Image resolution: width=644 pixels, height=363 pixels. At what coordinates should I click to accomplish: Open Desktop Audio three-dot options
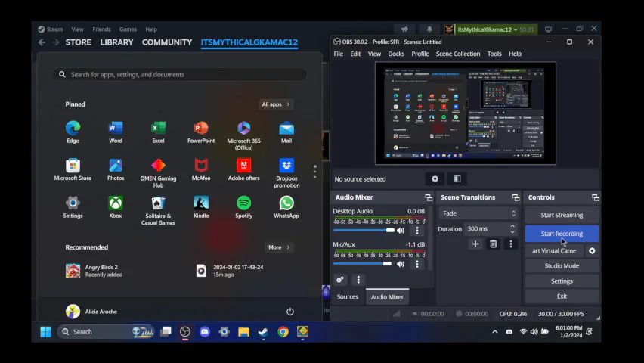click(417, 231)
